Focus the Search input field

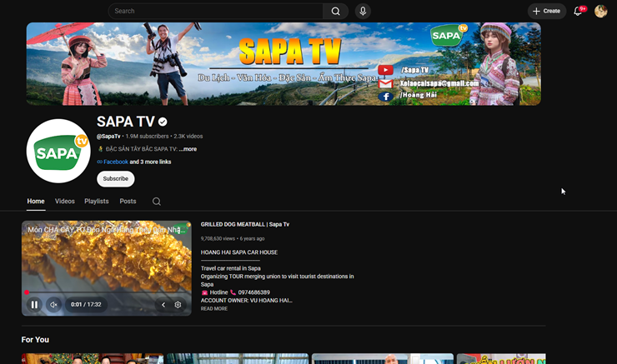click(216, 11)
